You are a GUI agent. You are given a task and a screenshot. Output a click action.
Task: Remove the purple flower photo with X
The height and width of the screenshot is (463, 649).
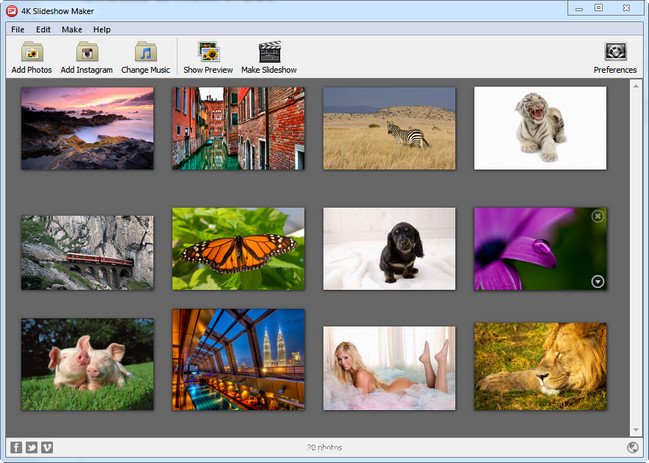(x=597, y=216)
